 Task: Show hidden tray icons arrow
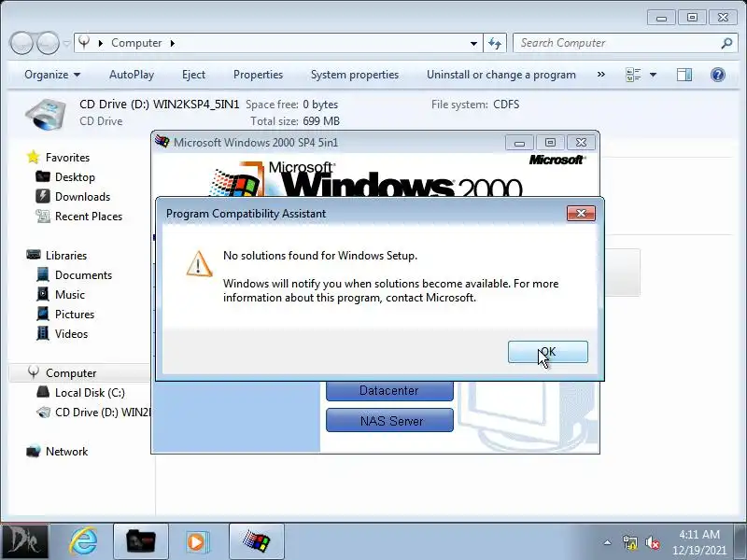click(608, 542)
